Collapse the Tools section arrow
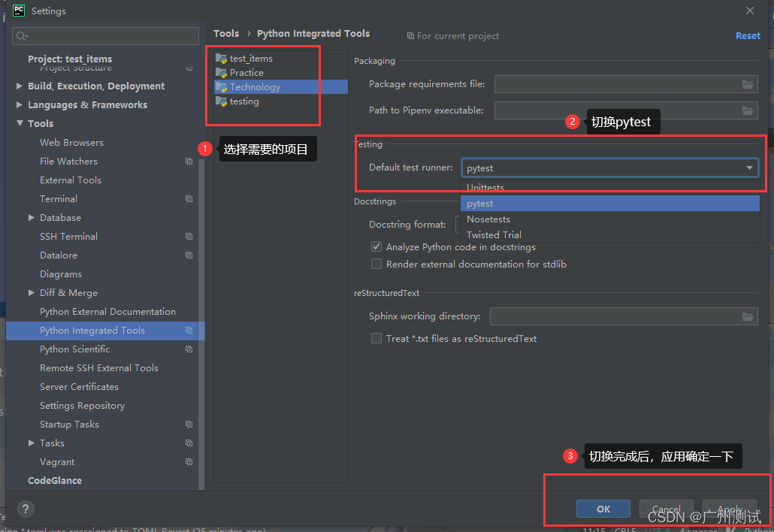Image resolution: width=774 pixels, height=532 pixels. [x=20, y=123]
